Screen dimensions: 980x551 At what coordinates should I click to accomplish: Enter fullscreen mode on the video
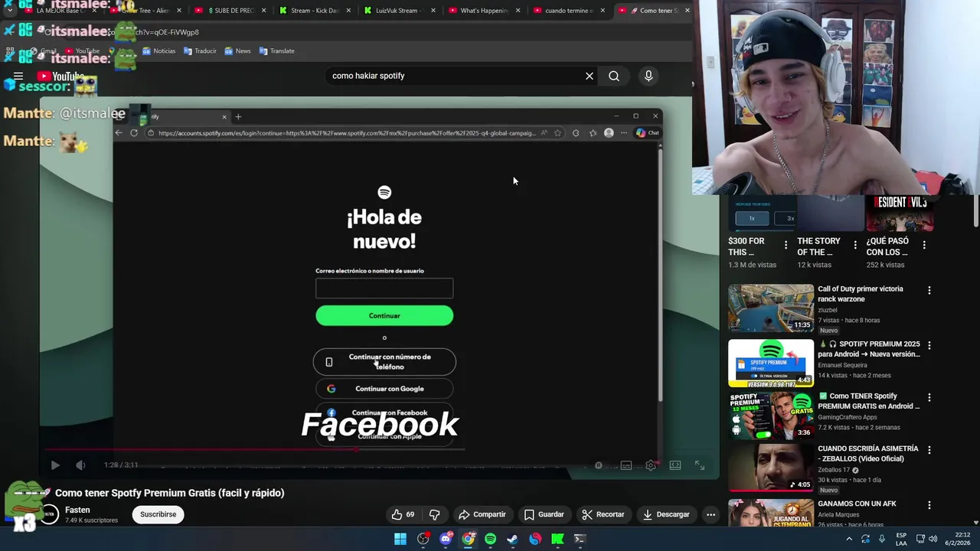click(x=700, y=465)
